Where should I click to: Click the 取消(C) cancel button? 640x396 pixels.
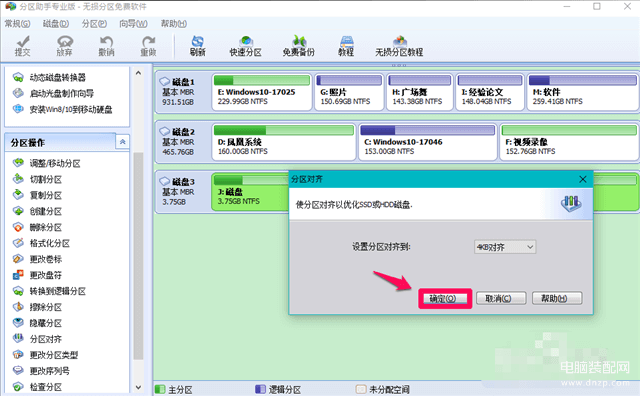(x=501, y=298)
